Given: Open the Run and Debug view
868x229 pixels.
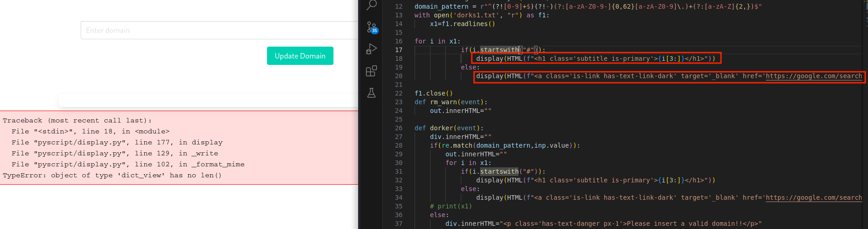Looking at the screenshot, I should click(371, 49).
